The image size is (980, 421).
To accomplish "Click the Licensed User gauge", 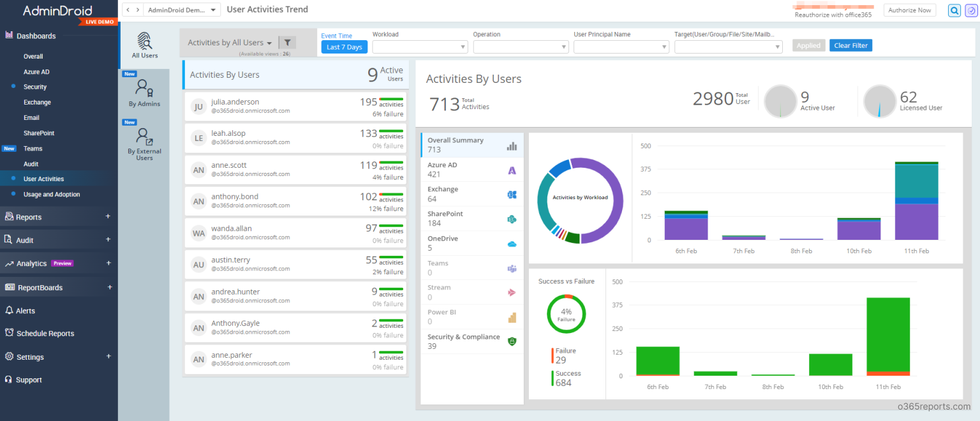I will tap(880, 101).
